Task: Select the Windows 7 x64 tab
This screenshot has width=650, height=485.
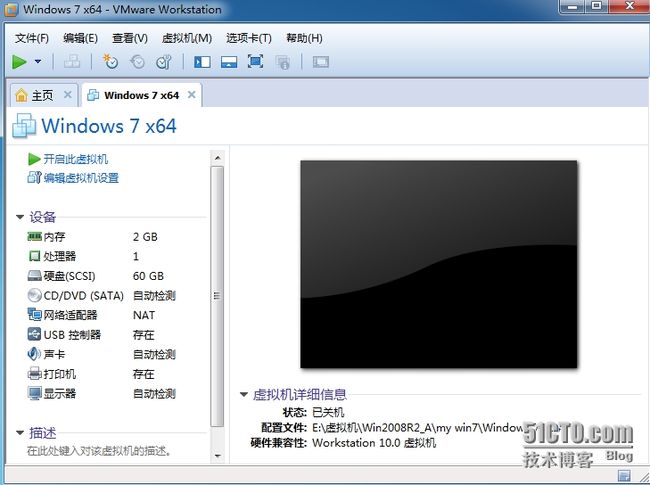Action: (x=142, y=95)
